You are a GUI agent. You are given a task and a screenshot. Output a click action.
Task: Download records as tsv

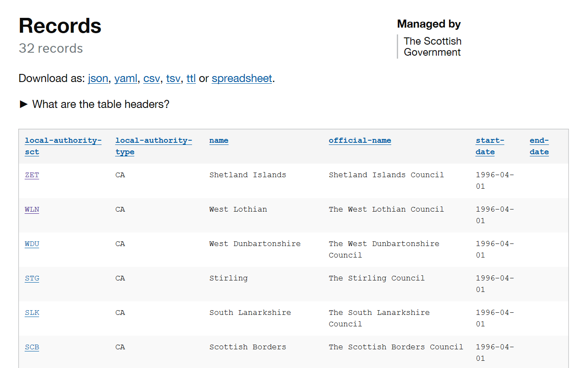173,79
